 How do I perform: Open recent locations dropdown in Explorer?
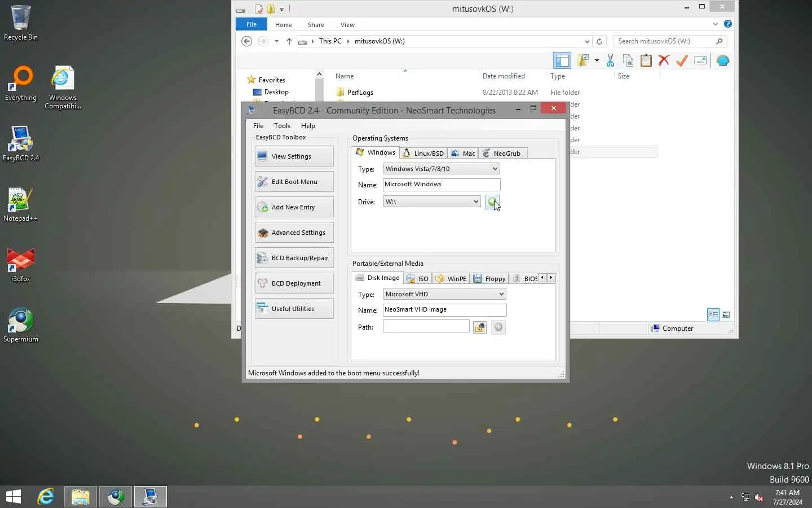point(276,41)
